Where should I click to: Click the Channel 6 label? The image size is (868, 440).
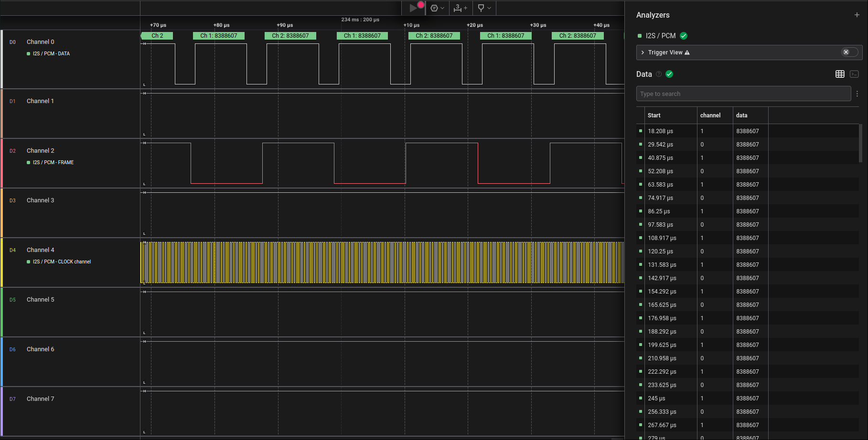click(40, 349)
